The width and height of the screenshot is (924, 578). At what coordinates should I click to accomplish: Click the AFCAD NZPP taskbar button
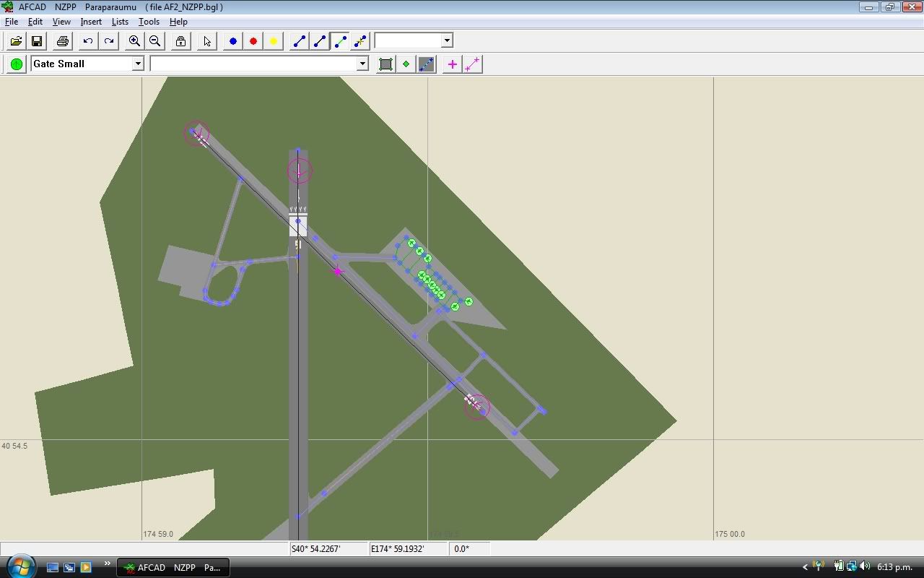point(173,567)
